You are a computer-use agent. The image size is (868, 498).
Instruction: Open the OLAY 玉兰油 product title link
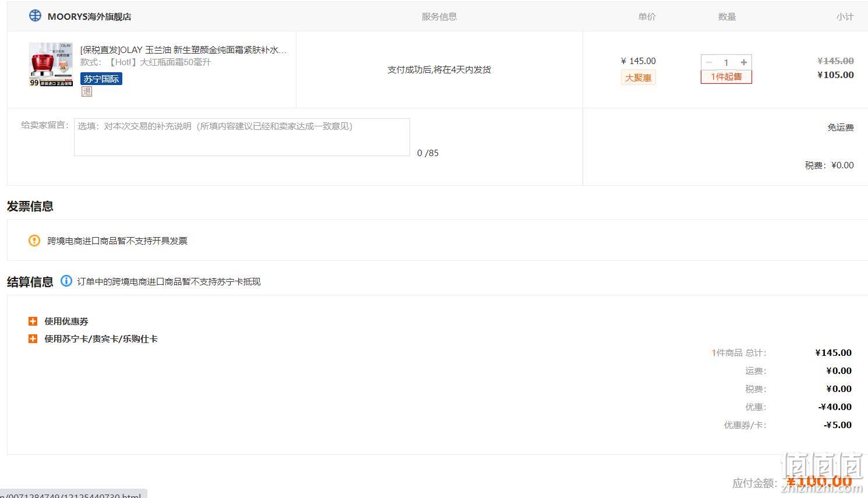click(184, 50)
